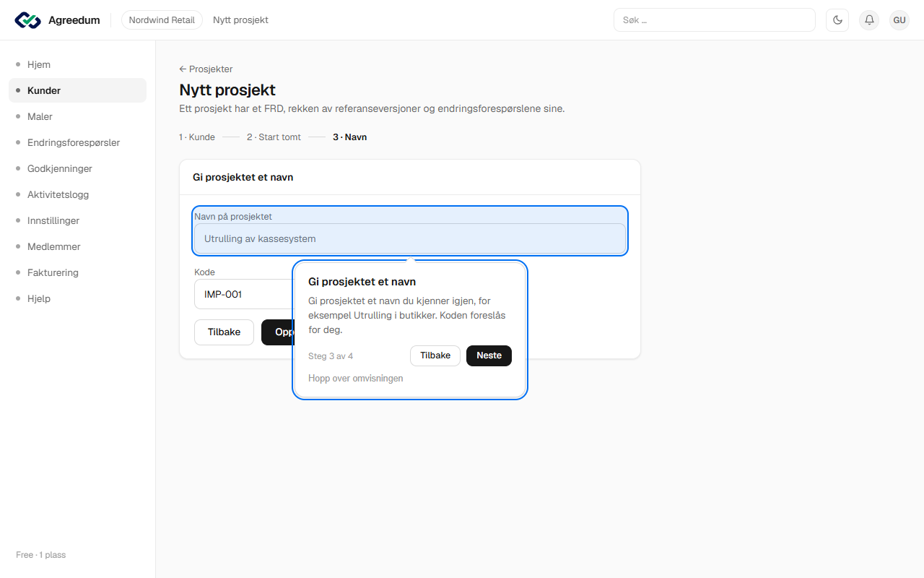Image resolution: width=924 pixels, height=578 pixels.
Task: Focus the Søk search field
Action: 715,20
